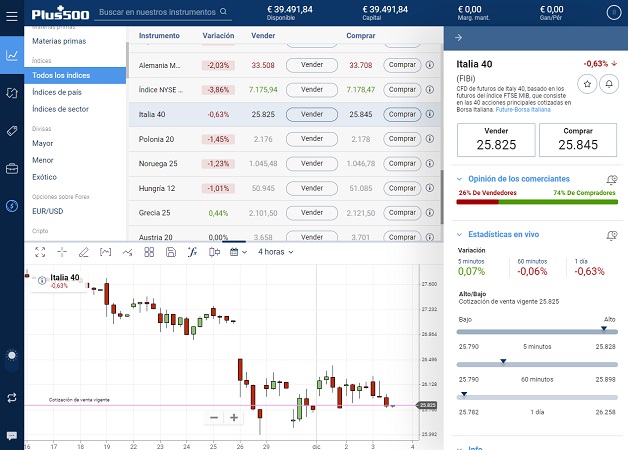Select EUR/USD forex options category
This screenshot has height=450, width=628.
pos(48,211)
